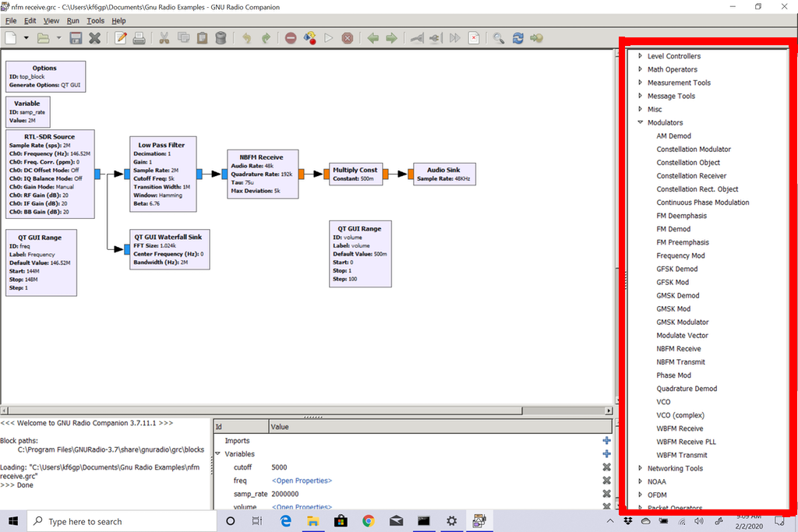The height and width of the screenshot is (532, 798).
Task: Open the File menu
Action: pos(11,21)
